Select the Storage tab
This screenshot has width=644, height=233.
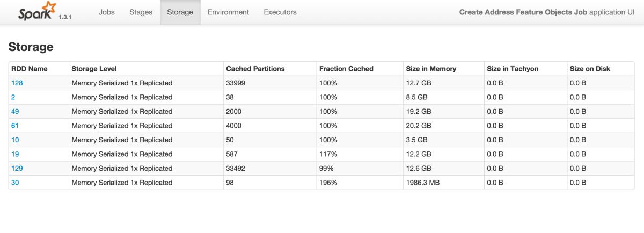click(180, 12)
